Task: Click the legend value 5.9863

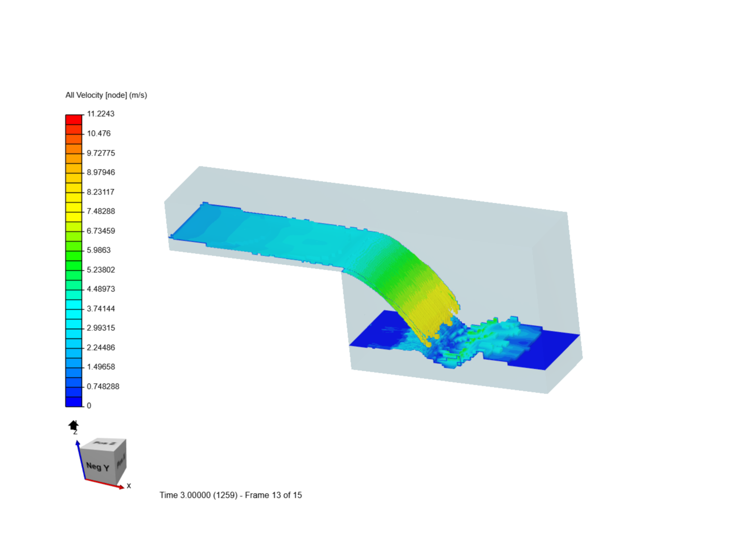Action: [x=99, y=250]
